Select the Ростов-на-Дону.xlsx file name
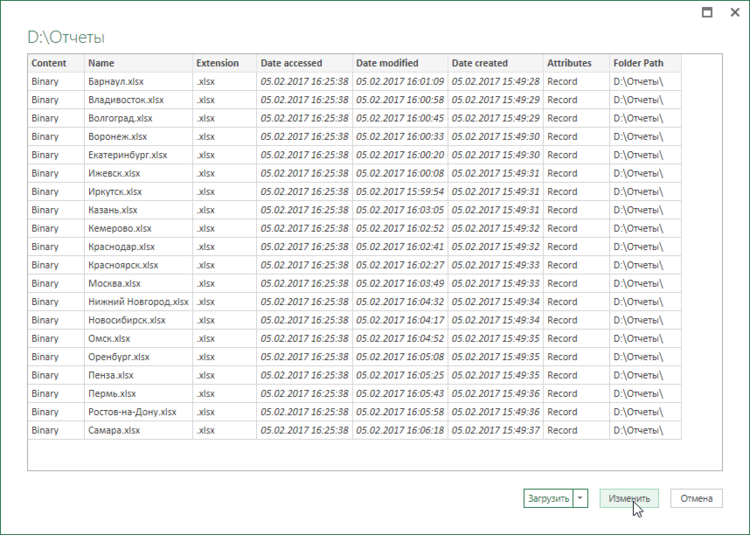The image size is (750, 535). (x=132, y=412)
